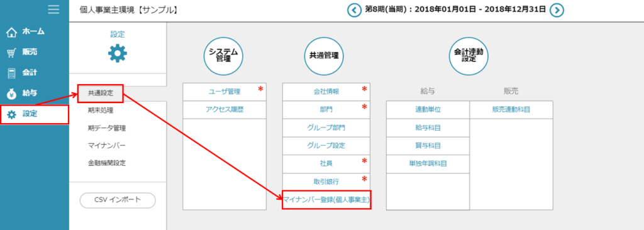644x230 pixels.
Task: Open 金融機関設定 menu item
Action: (107, 163)
